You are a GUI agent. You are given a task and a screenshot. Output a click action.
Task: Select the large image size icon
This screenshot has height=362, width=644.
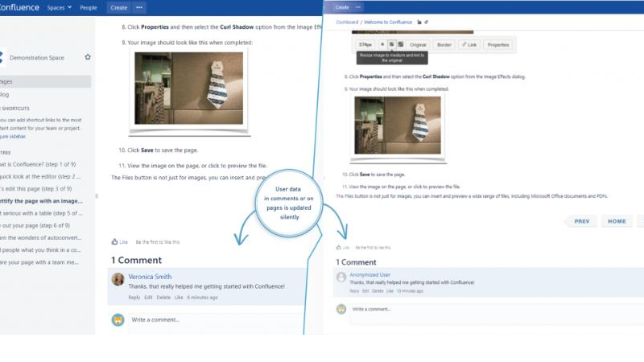point(399,45)
